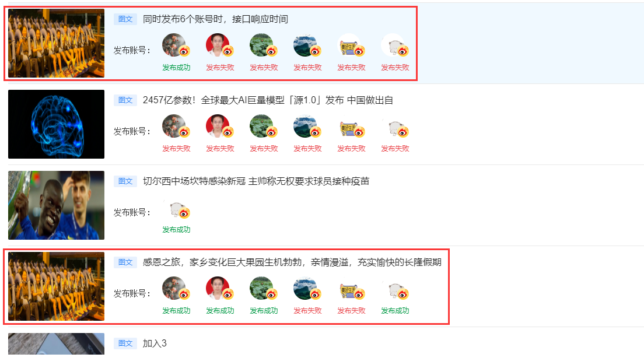Viewport: 644px width, 361px height.
Task: Click 发布成功 status in Chelsea post row
Action: tap(176, 230)
